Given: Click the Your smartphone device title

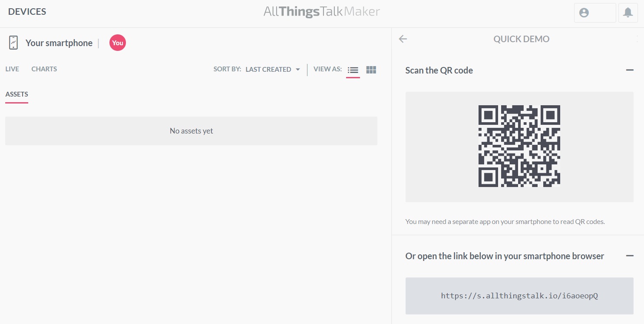Looking at the screenshot, I should (59, 43).
